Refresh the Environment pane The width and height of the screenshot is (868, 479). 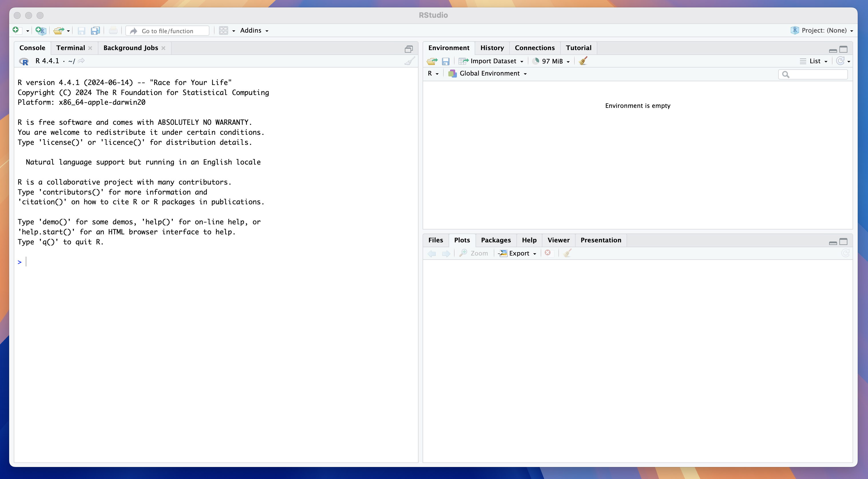click(x=840, y=61)
